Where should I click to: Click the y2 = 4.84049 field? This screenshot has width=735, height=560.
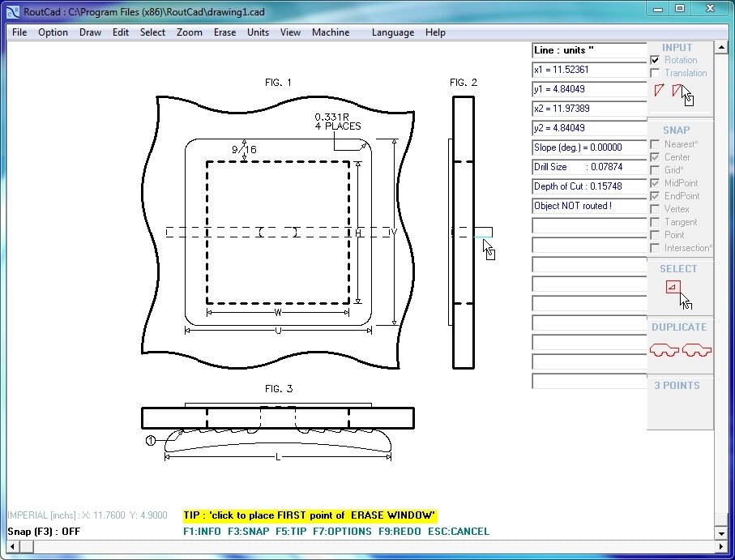click(x=589, y=128)
